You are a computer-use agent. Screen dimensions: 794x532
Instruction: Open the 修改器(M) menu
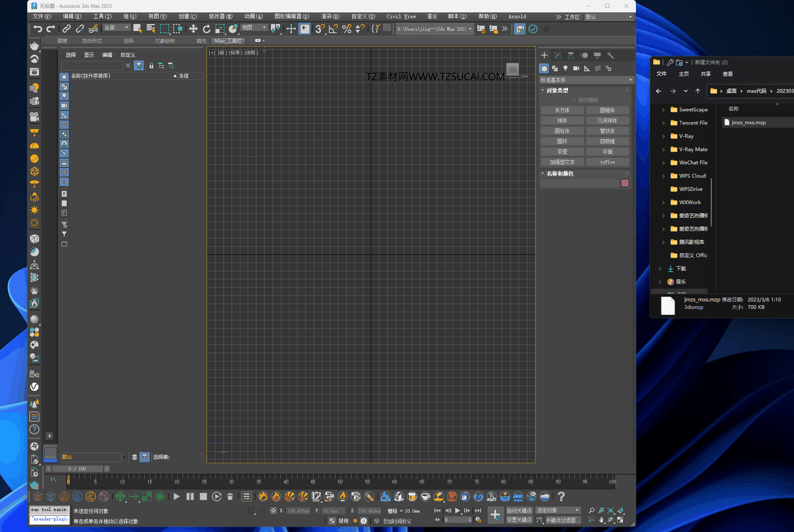[x=220, y=17]
